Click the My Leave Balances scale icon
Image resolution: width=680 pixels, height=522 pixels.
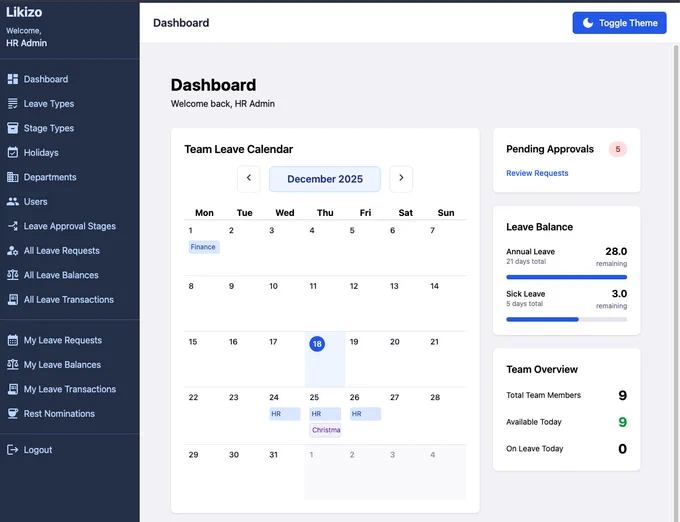coord(13,365)
